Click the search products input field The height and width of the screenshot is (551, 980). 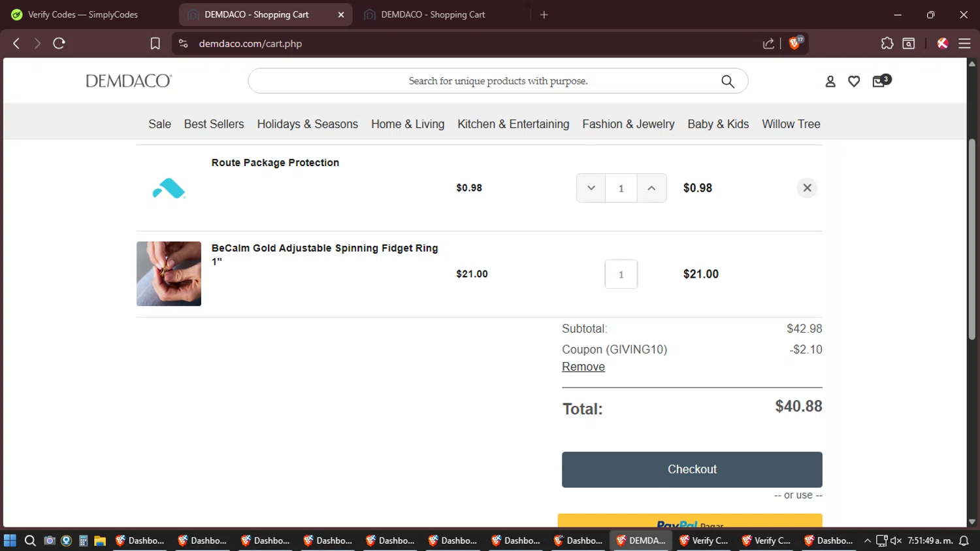pyautogui.click(x=498, y=81)
